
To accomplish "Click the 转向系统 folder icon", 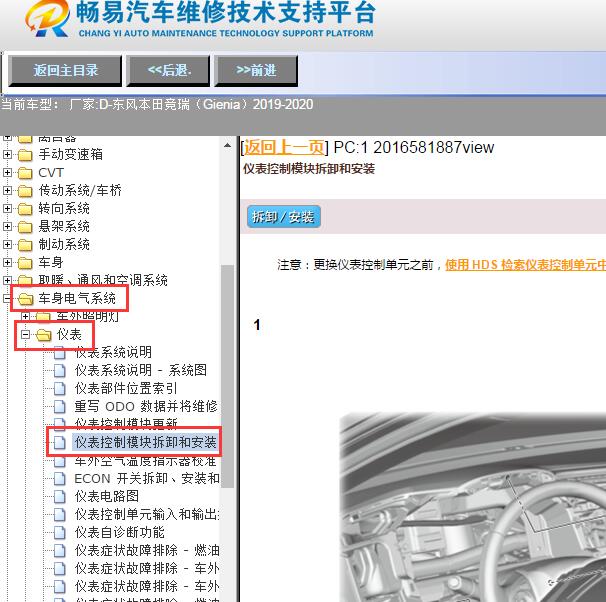I will tap(25, 209).
